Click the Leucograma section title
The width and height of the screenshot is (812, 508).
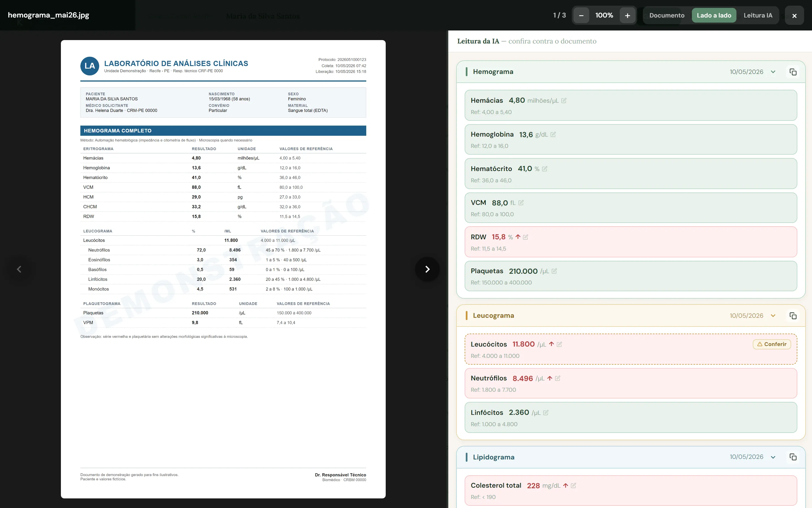493,316
